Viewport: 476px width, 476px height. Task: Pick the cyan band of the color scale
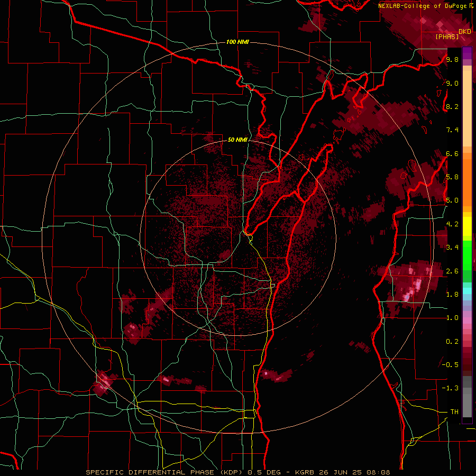[x=467, y=291]
